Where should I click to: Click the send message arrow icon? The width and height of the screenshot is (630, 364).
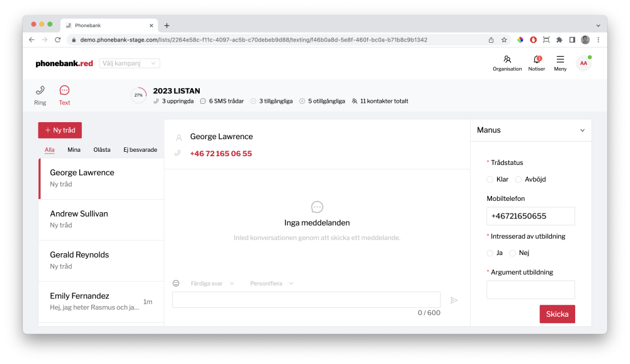click(454, 300)
